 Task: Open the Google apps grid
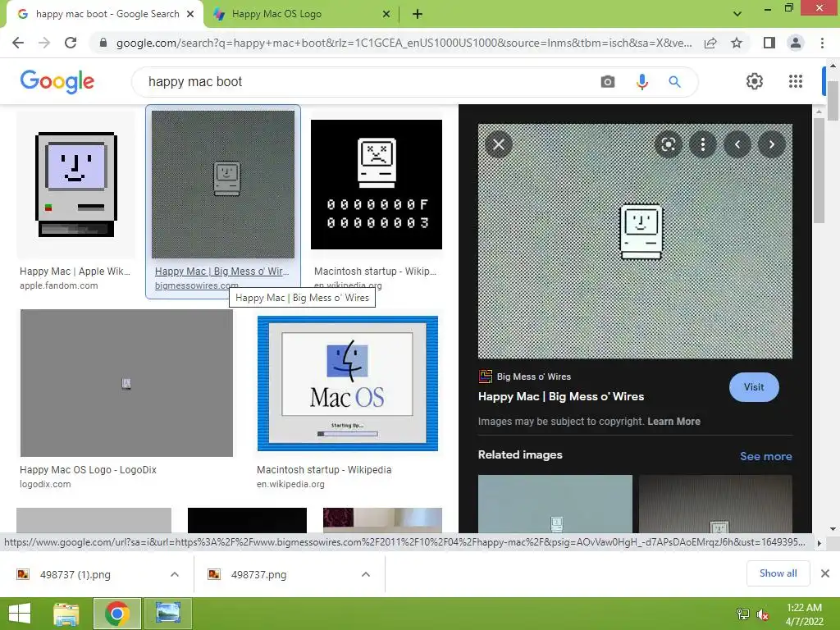pyautogui.click(x=796, y=81)
